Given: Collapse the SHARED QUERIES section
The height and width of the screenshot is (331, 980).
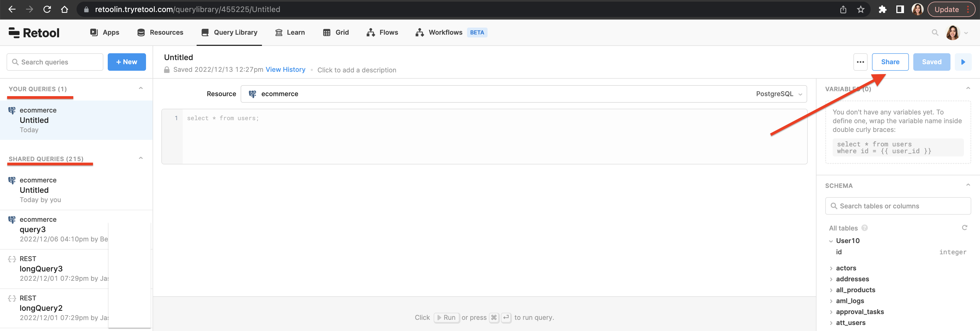Looking at the screenshot, I should tap(141, 158).
